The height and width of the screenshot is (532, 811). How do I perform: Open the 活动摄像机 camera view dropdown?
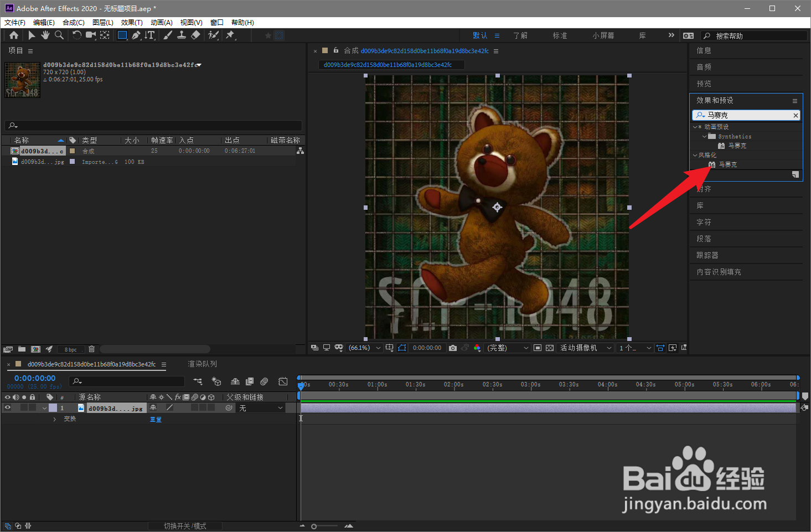coord(586,348)
